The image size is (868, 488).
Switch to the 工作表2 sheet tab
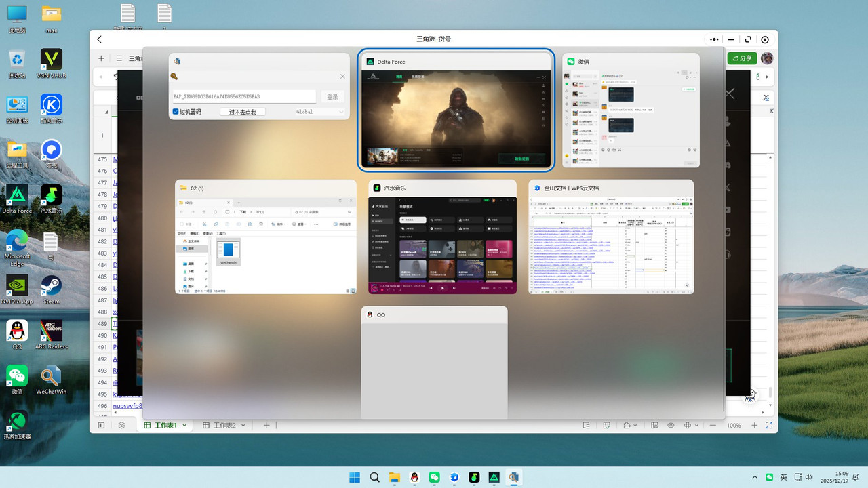click(x=224, y=425)
